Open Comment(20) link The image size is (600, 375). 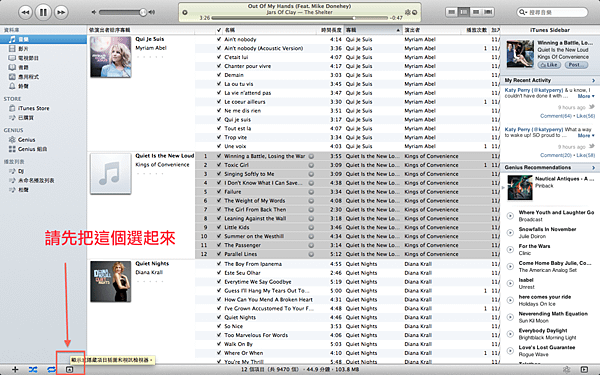pos(556,155)
